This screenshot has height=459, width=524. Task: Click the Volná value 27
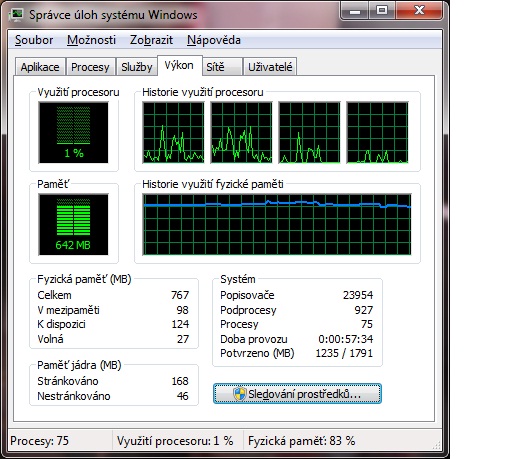point(183,339)
